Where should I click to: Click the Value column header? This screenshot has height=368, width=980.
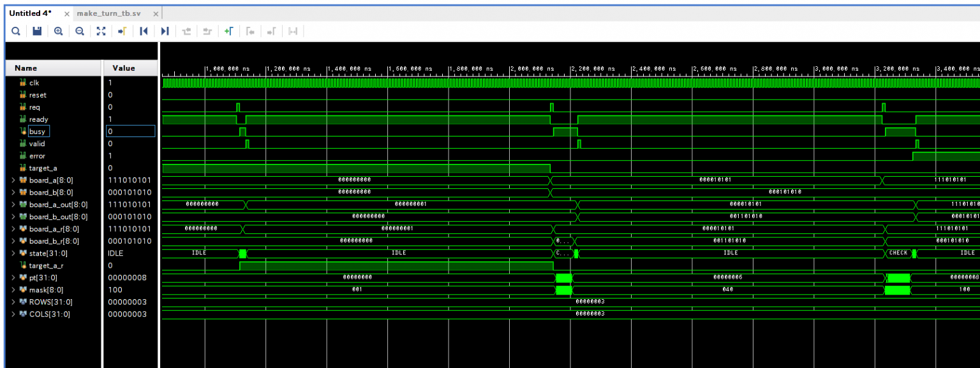point(124,68)
